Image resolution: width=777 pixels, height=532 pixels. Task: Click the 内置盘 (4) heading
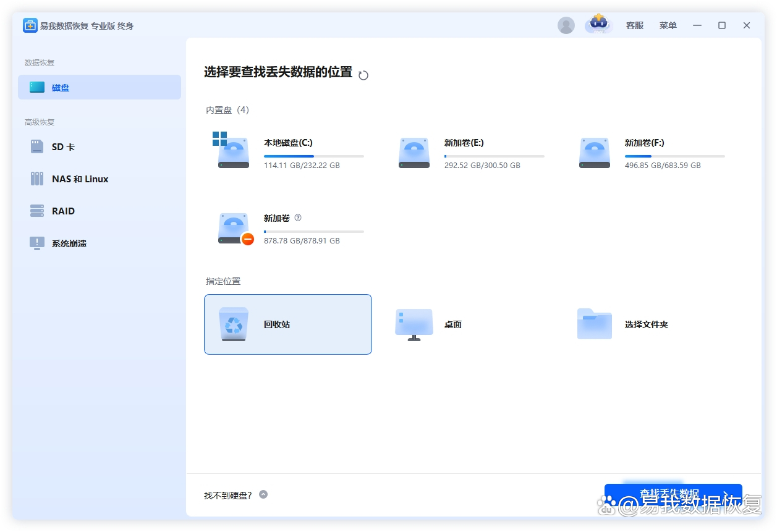227,110
